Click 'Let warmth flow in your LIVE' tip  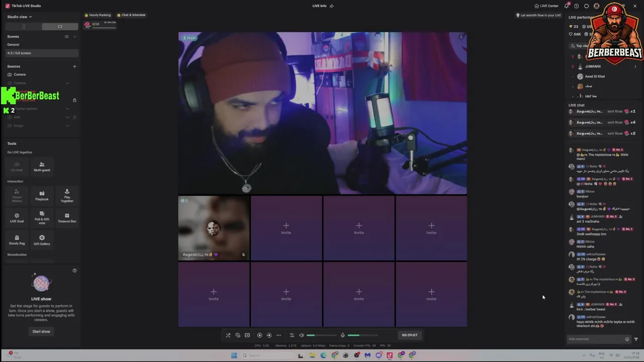[x=539, y=15]
